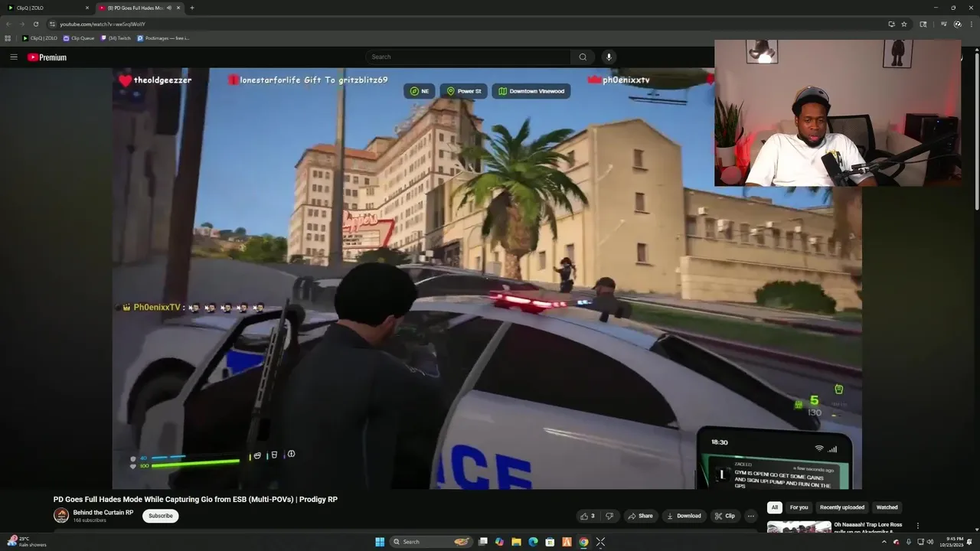The width and height of the screenshot is (980, 551).
Task: Open the Google Lens search icon in the toolbar
Action: [923, 24]
